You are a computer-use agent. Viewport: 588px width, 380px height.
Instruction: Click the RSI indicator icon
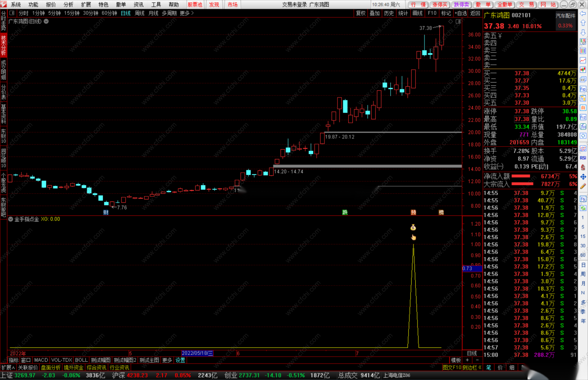pyautogui.click(x=583, y=158)
